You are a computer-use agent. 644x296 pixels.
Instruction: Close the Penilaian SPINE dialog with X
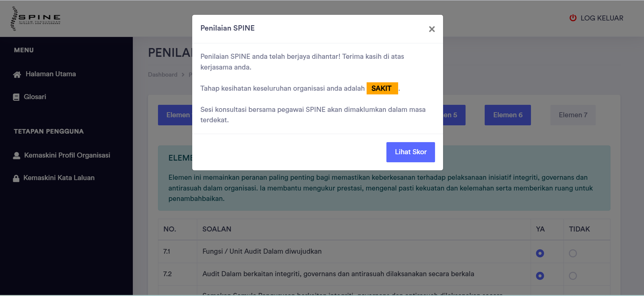click(432, 29)
